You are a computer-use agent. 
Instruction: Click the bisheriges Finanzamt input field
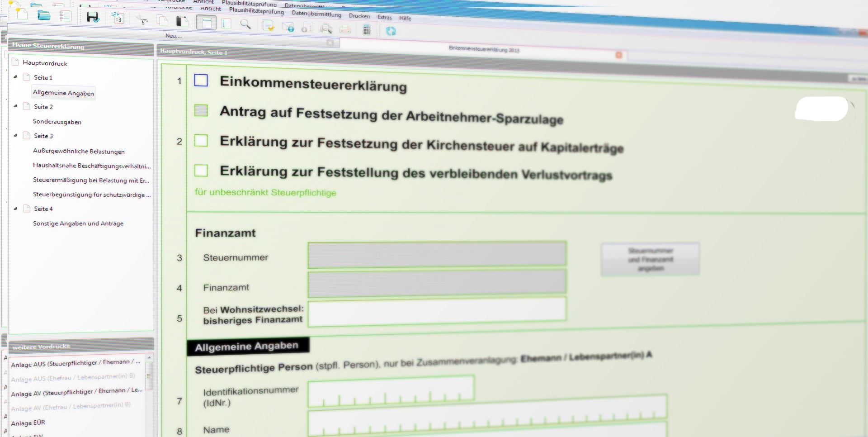click(x=437, y=311)
